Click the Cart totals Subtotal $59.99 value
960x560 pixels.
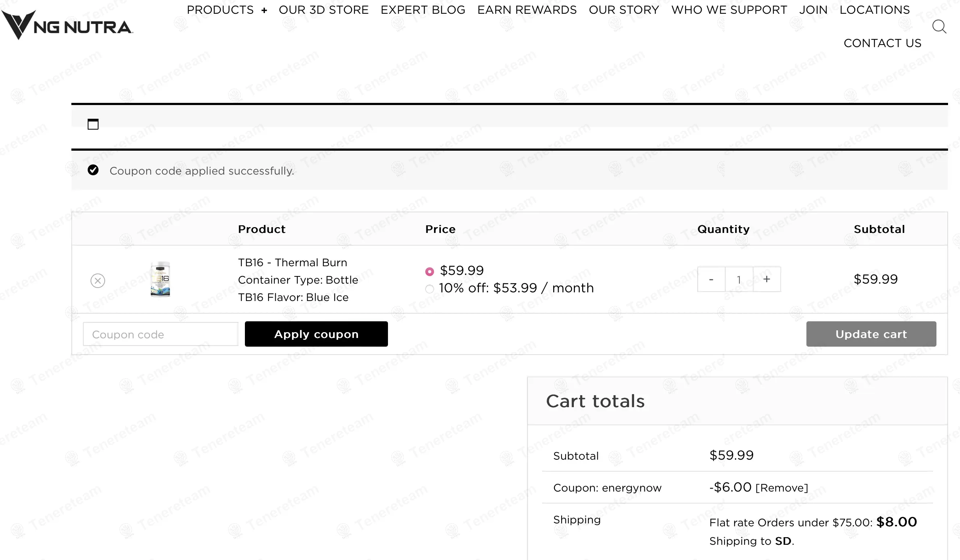[731, 455]
